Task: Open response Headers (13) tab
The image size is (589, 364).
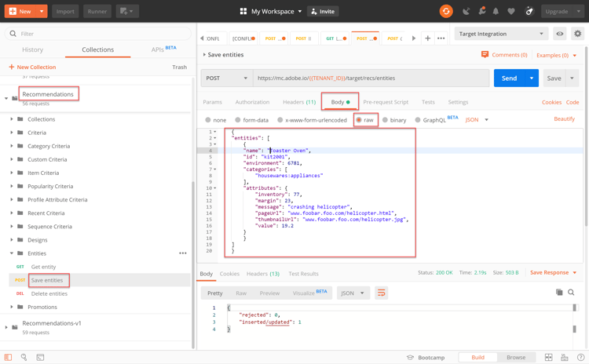Action: [263, 274]
